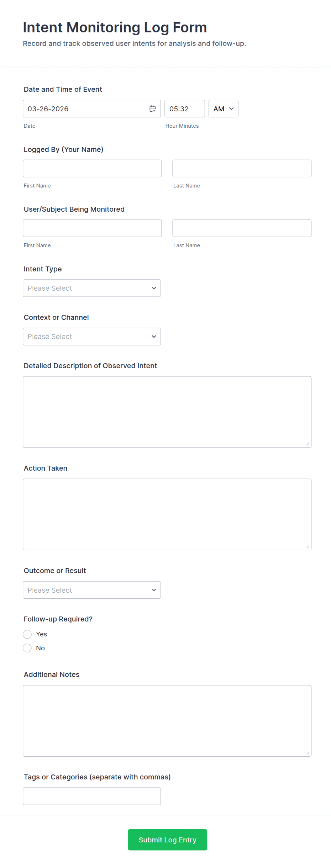
Task: Focus the monitored subject First Name field
Action: [92, 228]
